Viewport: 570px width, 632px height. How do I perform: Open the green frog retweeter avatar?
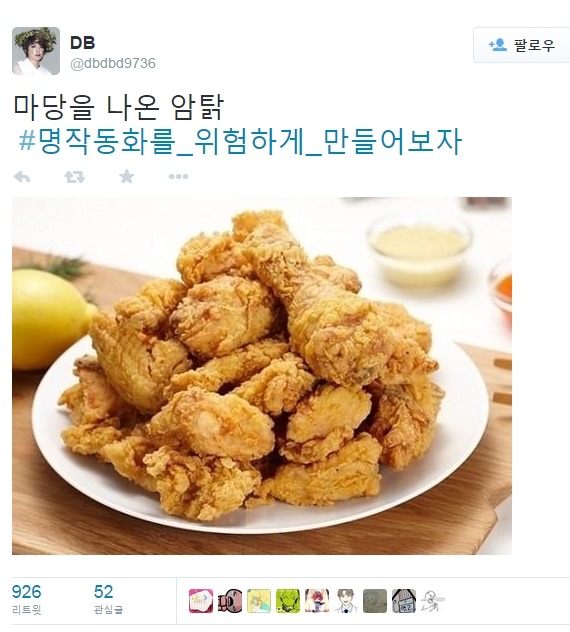pyautogui.click(x=288, y=601)
